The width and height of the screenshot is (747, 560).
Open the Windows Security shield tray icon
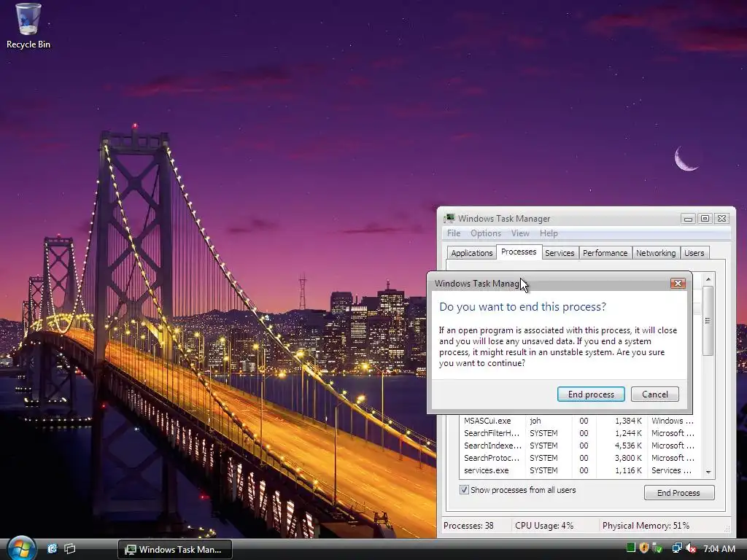click(x=643, y=548)
